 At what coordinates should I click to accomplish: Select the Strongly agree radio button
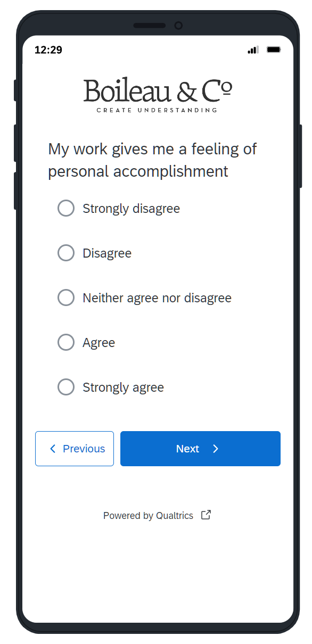[66, 387]
